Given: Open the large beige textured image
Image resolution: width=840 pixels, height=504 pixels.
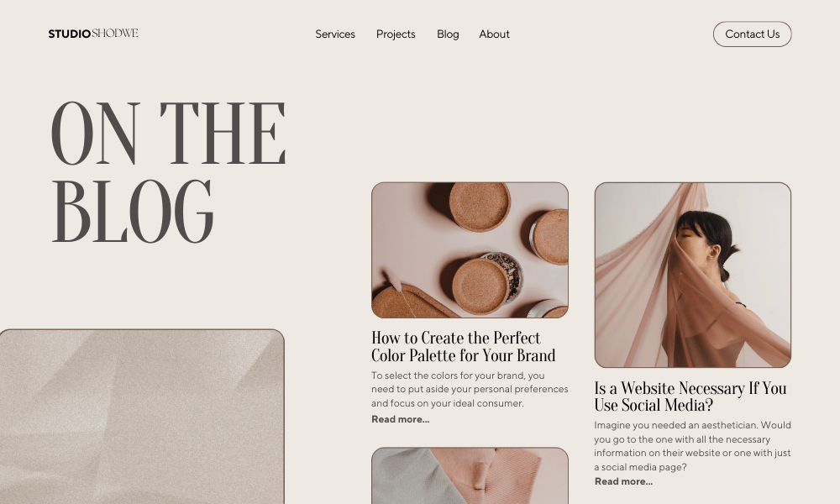Looking at the screenshot, I should 142,417.
